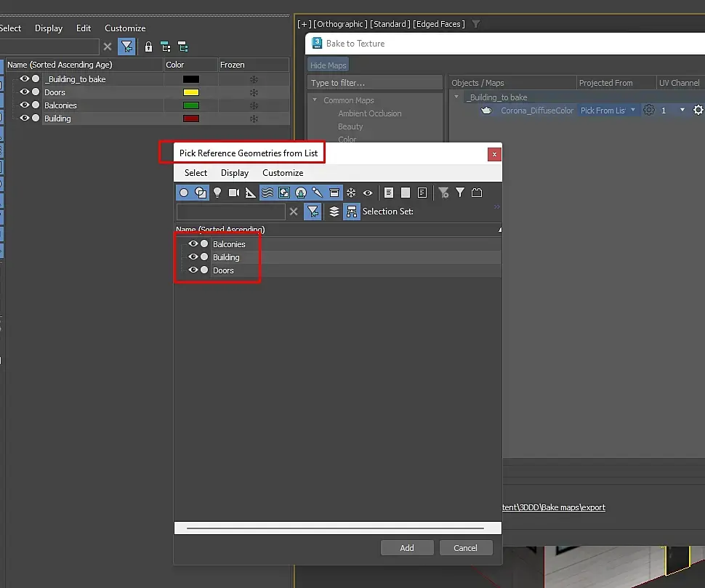Image resolution: width=705 pixels, height=588 pixels.
Task: Toggle Display Groups filter icon
Action: click(283, 193)
